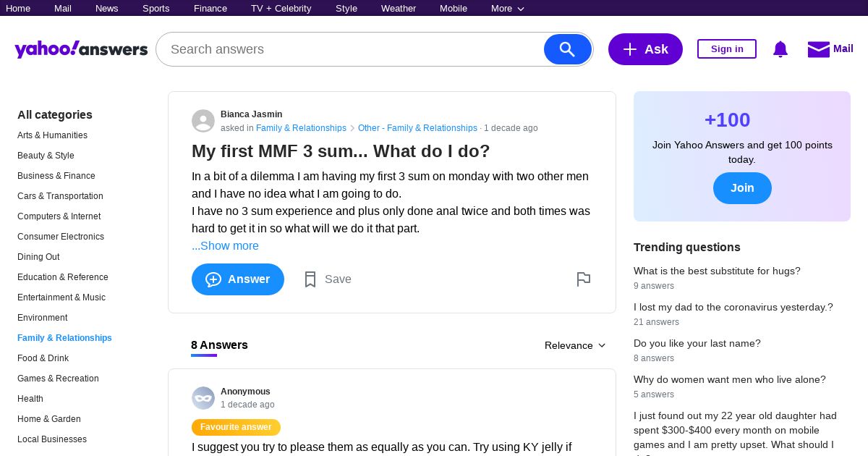Open the Relevance sort dropdown
Screen dimensions: 868x456
575,345
